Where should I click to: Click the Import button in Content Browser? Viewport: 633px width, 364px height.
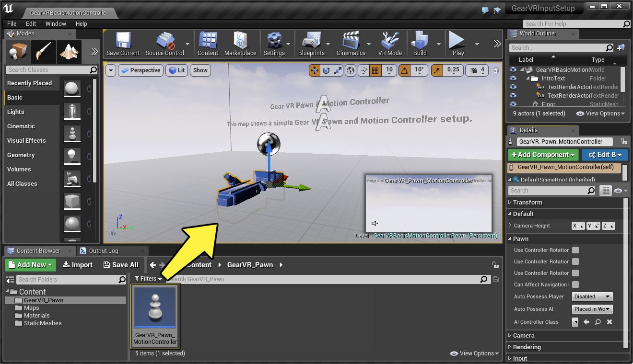pos(77,265)
